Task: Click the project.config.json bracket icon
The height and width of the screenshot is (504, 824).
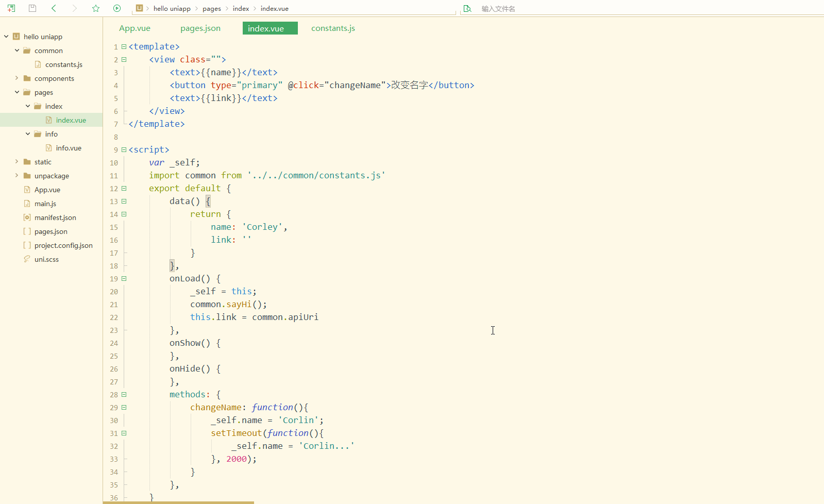Action: 27,245
